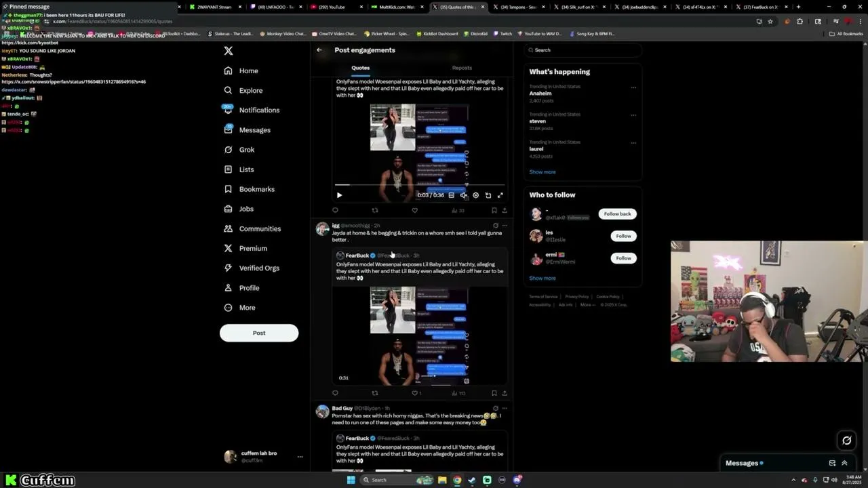868x488 pixels.
Task: Bookmark igg's quote post
Action: [x=494, y=393]
